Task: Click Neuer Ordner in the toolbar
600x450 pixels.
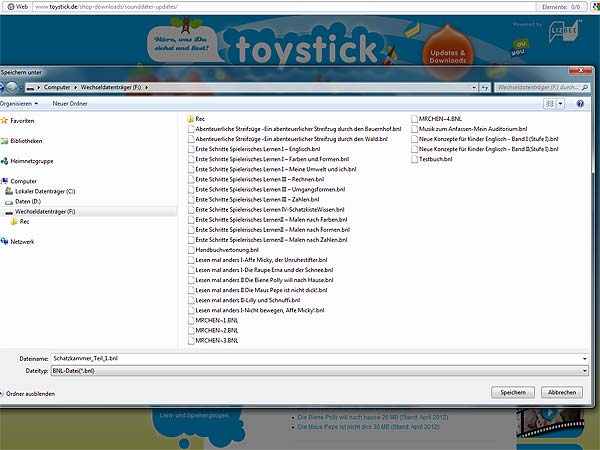Action: tap(70, 103)
